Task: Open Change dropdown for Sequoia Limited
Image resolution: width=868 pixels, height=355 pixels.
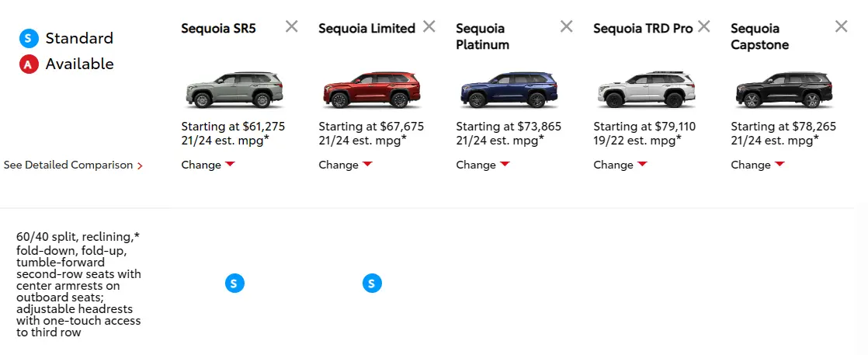Action: pos(345,165)
